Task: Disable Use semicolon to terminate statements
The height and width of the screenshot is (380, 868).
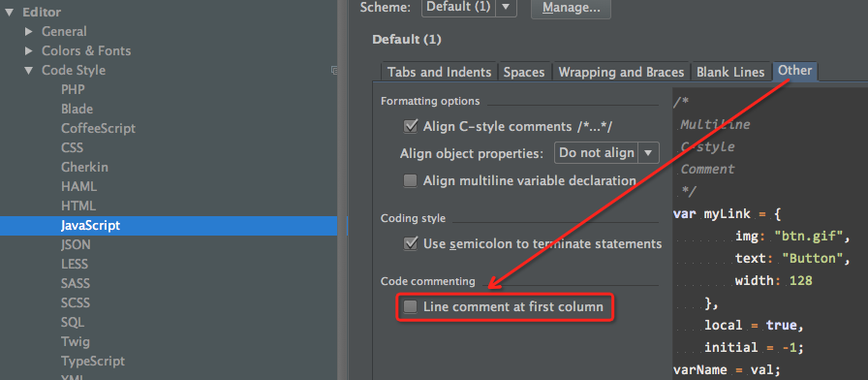Action: [410, 243]
